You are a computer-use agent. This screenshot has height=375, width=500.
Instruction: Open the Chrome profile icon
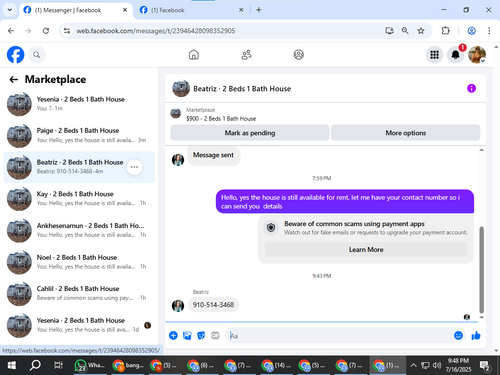(471, 31)
